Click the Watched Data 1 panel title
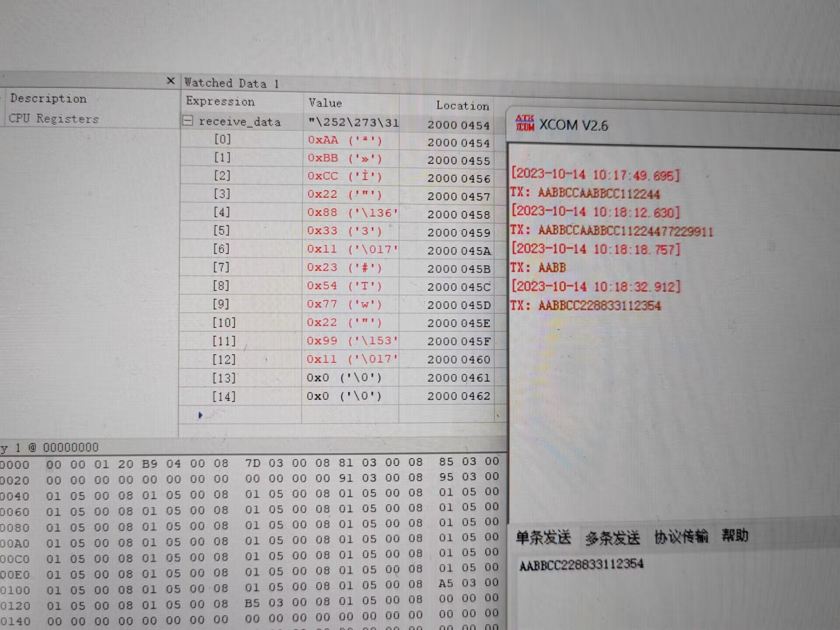Image resolution: width=840 pixels, height=630 pixels. click(x=231, y=83)
